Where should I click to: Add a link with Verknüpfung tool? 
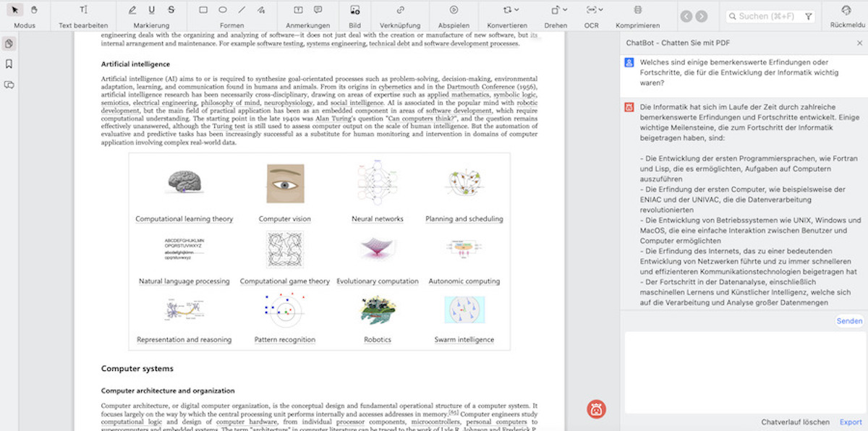coord(400,10)
